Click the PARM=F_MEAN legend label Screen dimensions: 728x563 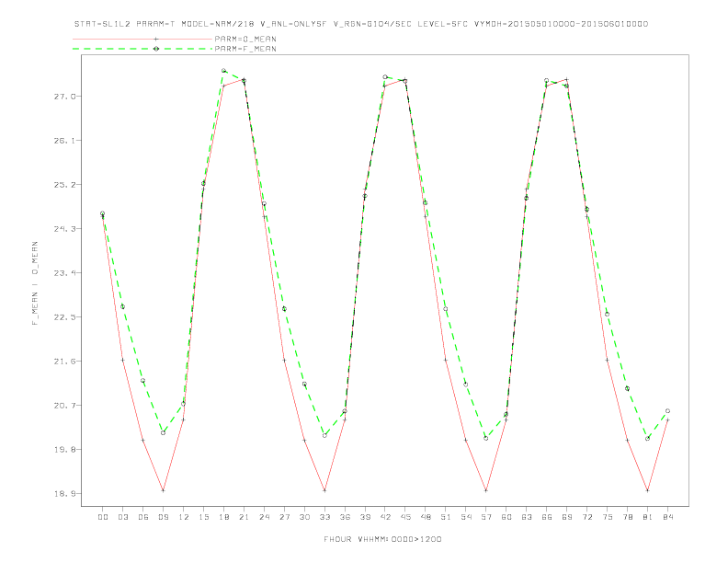tap(245, 49)
